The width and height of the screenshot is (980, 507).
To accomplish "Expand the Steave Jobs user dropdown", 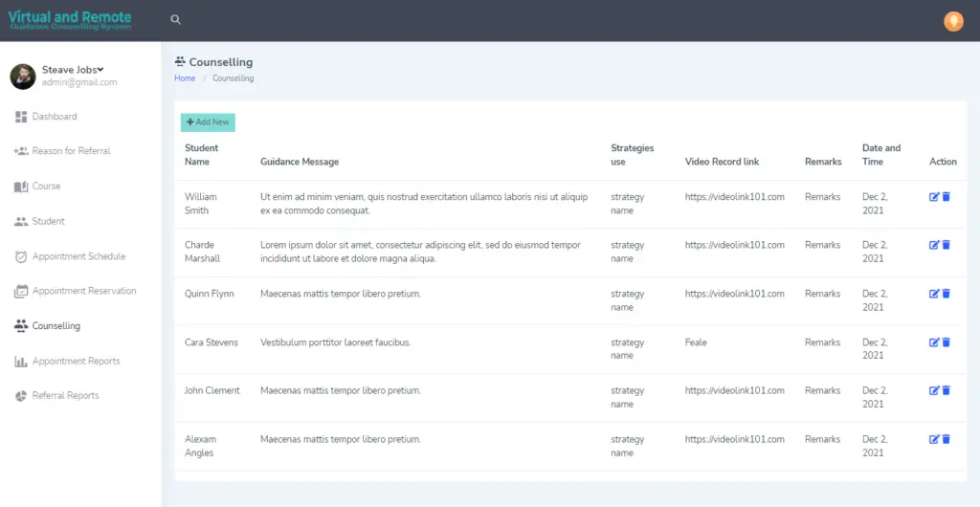I will coord(73,69).
